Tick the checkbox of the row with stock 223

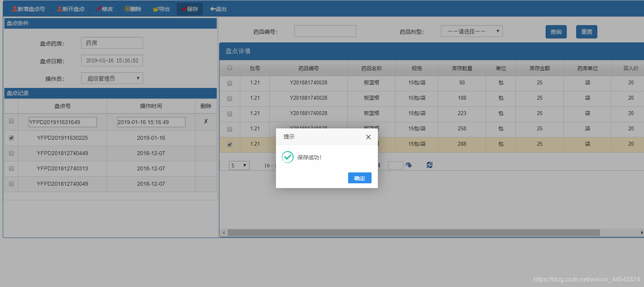click(230, 114)
